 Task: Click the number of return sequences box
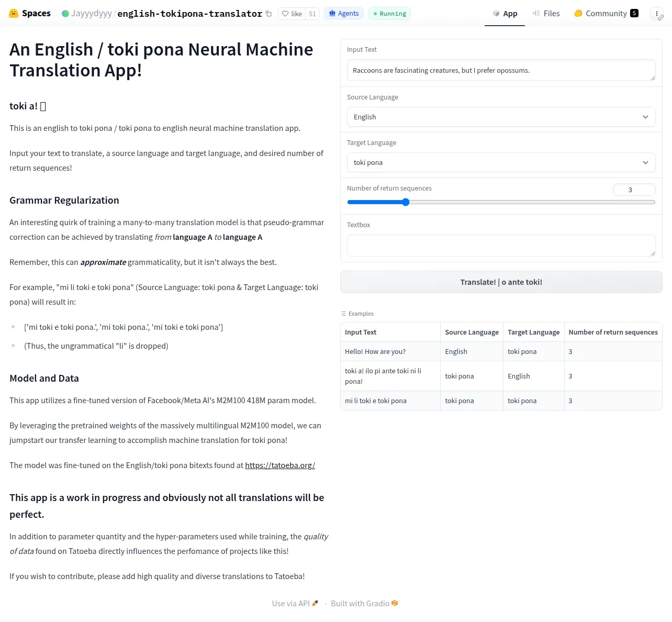tap(634, 190)
